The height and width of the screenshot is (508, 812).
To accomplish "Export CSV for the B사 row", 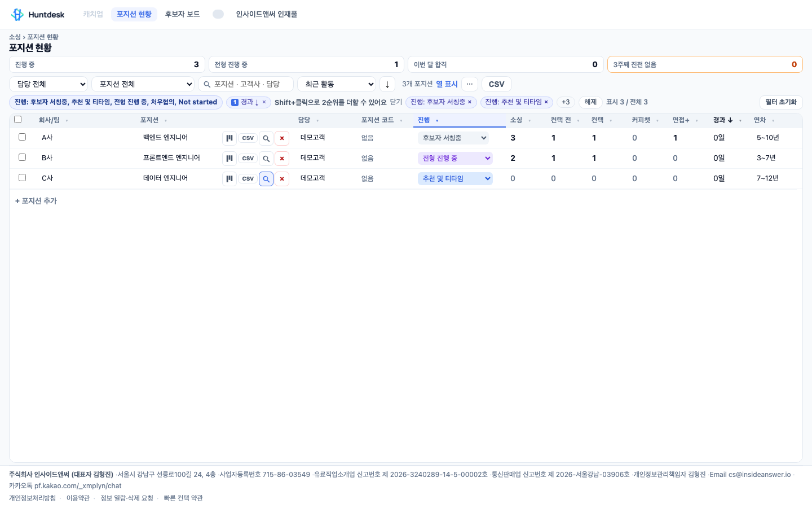I will click(x=248, y=159).
